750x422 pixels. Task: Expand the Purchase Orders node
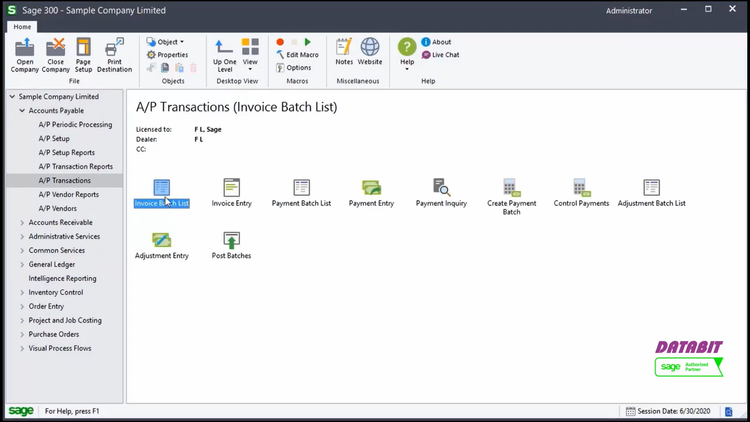pyautogui.click(x=22, y=334)
